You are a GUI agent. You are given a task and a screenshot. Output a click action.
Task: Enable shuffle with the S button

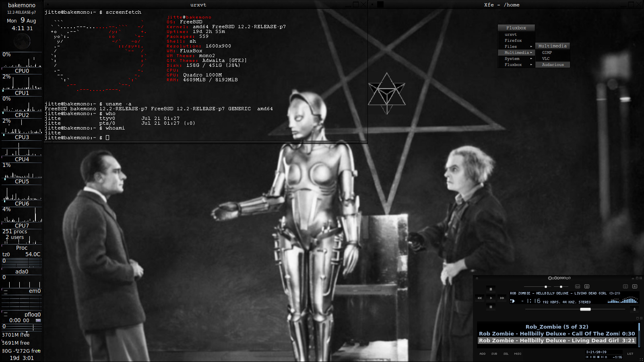[625, 286]
